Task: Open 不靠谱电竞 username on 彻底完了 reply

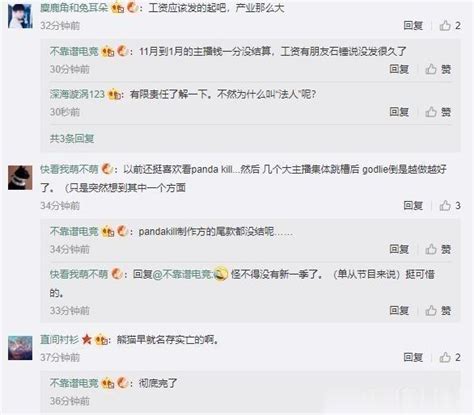Action: (x=74, y=383)
